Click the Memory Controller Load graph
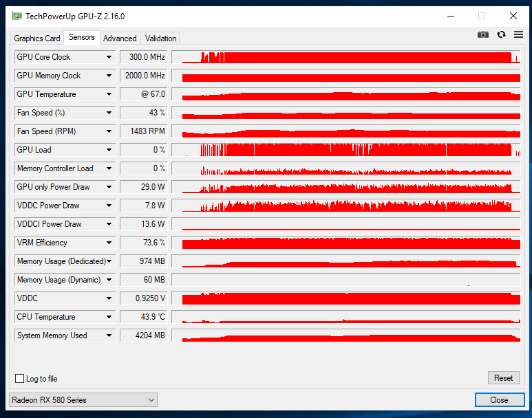This screenshot has width=532, height=418. point(346,168)
